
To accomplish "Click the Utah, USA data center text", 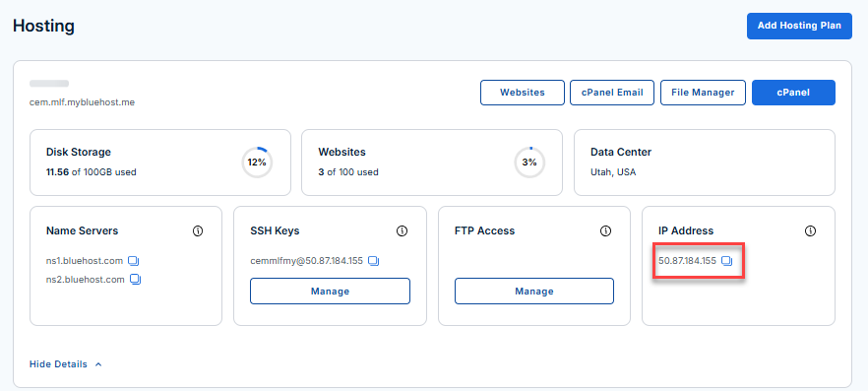I will 613,172.
